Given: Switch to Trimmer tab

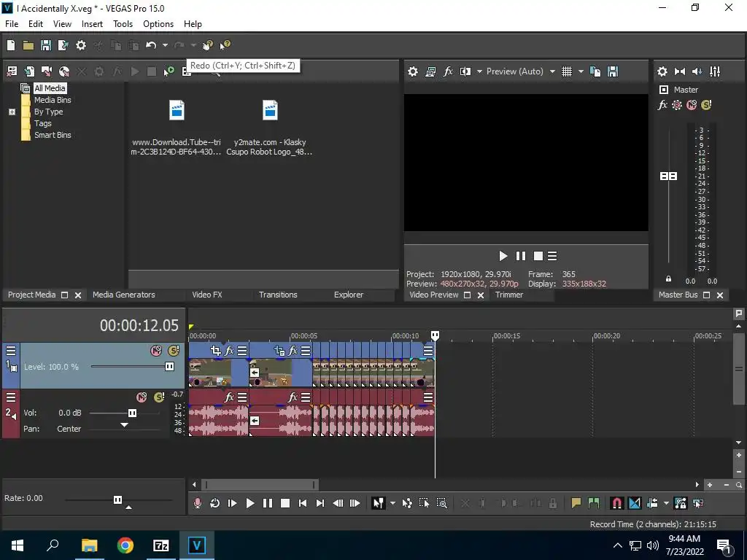Looking at the screenshot, I should [x=508, y=295].
